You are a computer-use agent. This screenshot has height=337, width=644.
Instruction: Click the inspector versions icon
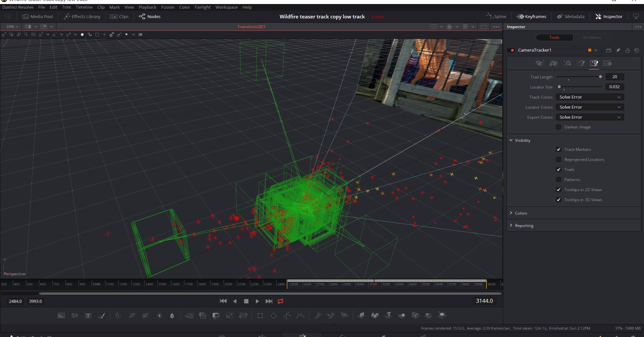point(608,50)
